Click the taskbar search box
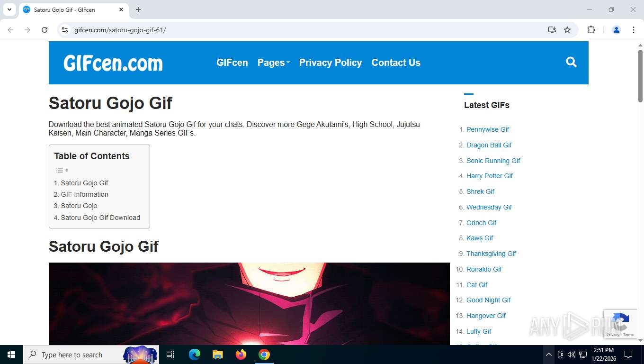Image resolution: width=644 pixels, height=364 pixels. pos(91,355)
